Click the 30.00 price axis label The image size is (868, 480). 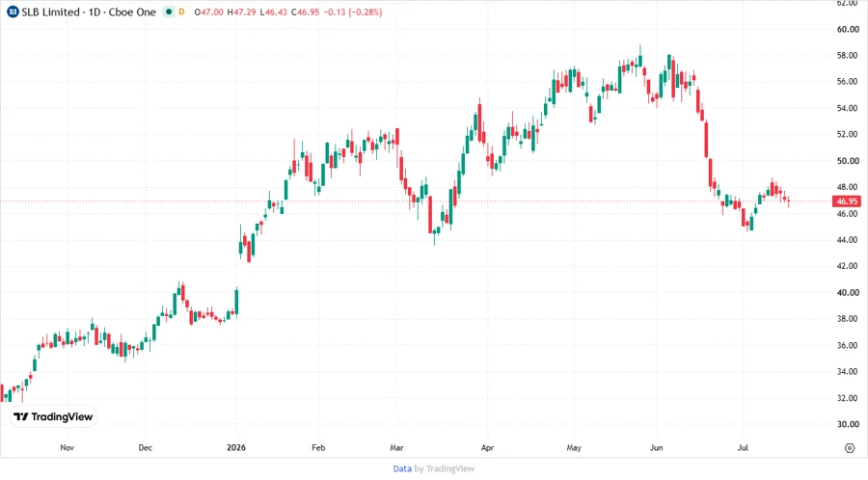point(848,424)
